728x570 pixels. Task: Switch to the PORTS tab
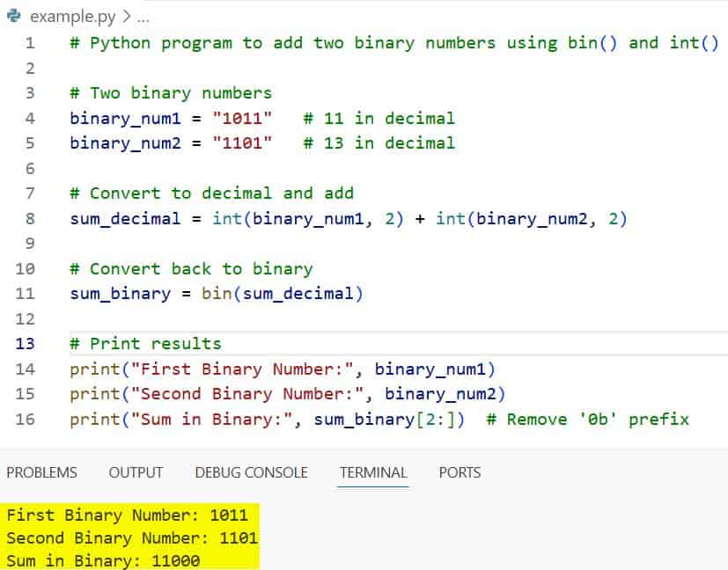(460, 472)
